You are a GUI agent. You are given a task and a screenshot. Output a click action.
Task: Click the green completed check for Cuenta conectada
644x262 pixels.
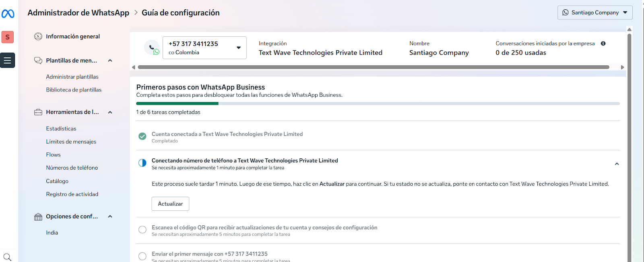(142, 136)
